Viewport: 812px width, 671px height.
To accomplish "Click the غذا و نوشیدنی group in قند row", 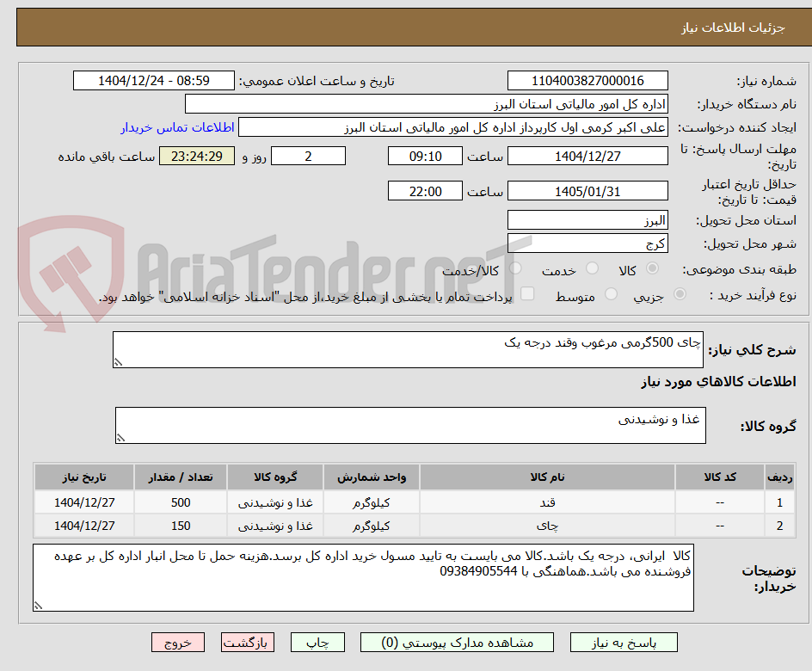I will tap(275, 502).
